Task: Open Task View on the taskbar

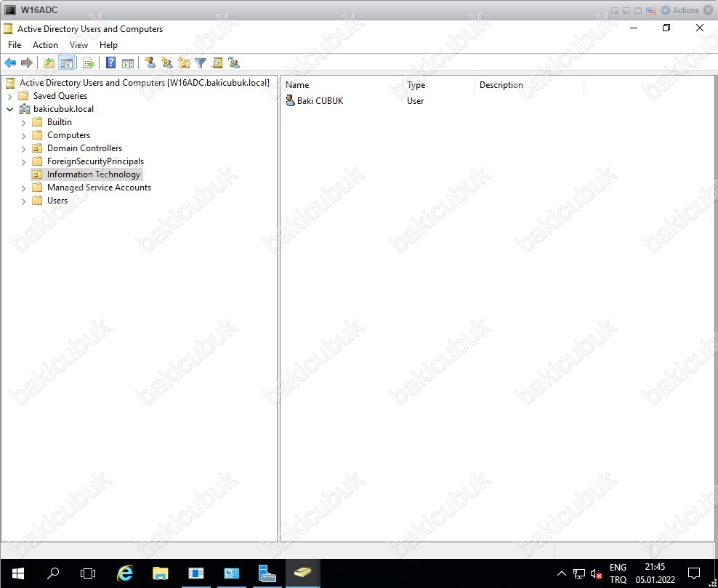Action: point(88,573)
